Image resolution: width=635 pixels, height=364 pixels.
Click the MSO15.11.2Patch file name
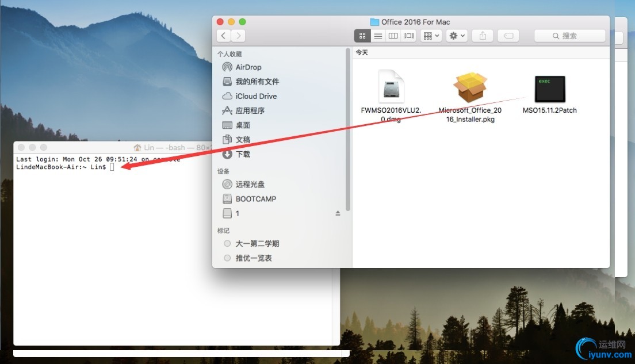click(549, 110)
